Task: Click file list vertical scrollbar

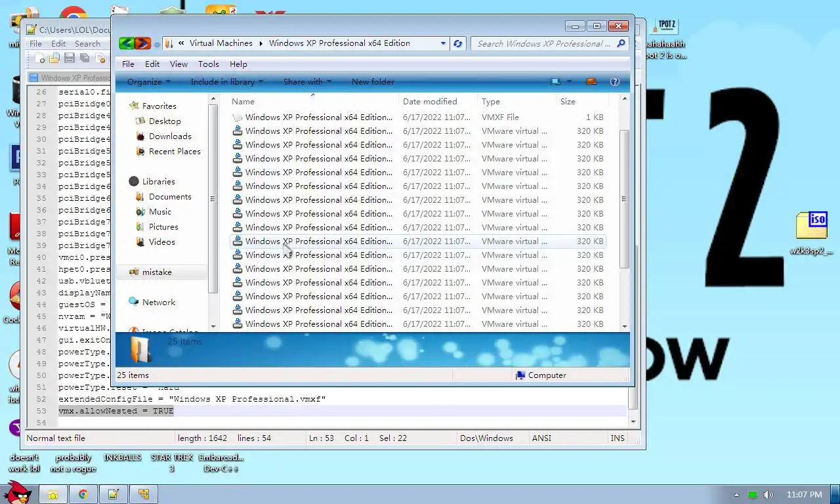Action: point(624,199)
